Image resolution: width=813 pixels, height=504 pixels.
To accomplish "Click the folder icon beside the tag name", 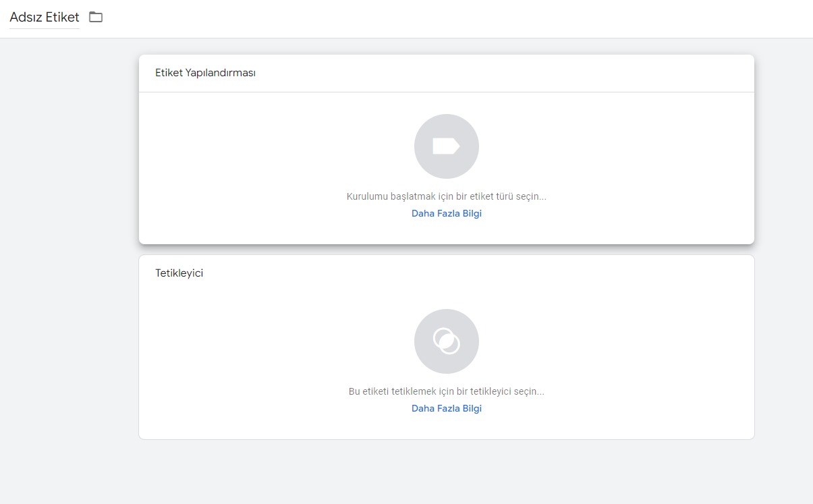I will pos(96,18).
